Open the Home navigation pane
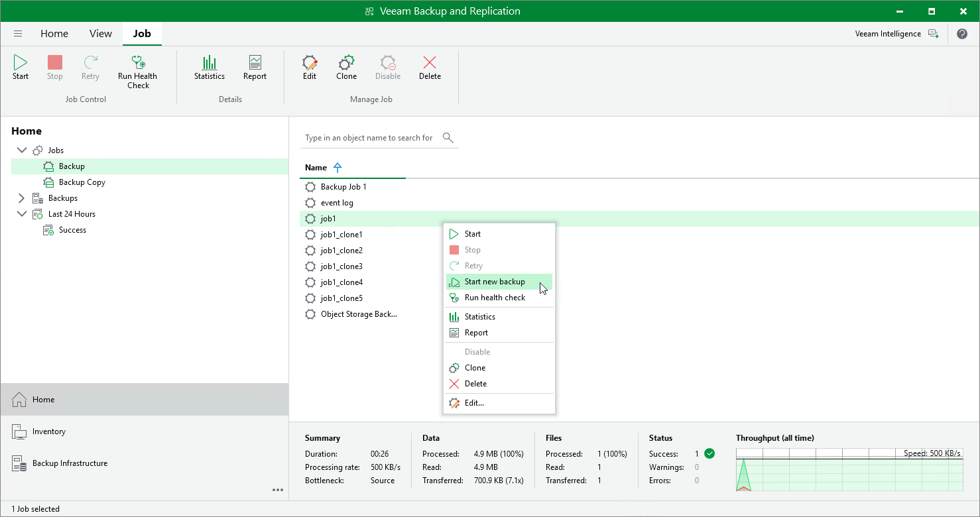 click(x=145, y=400)
